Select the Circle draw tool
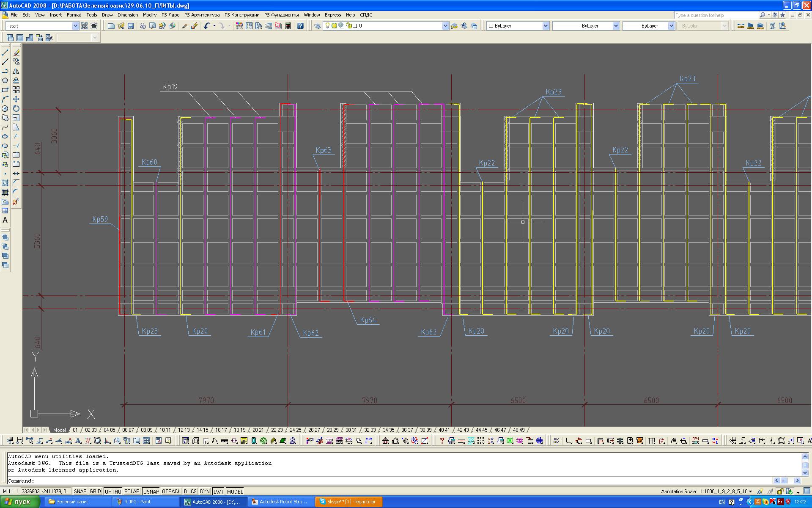The height and width of the screenshot is (508, 812). [5, 108]
